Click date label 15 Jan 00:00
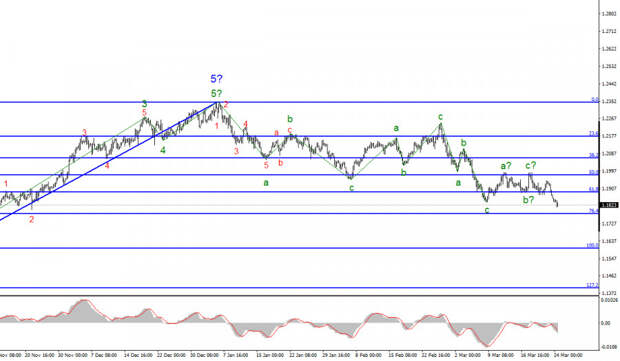 coord(270,355)
